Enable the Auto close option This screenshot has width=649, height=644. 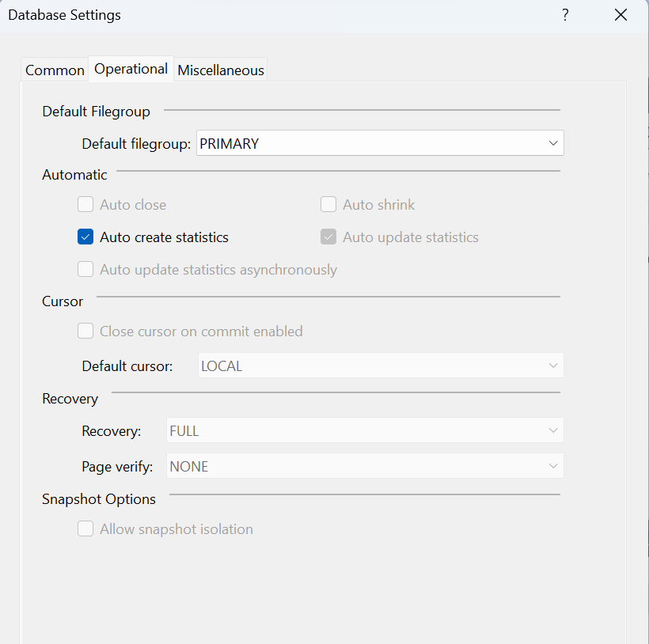click(85, 204)
